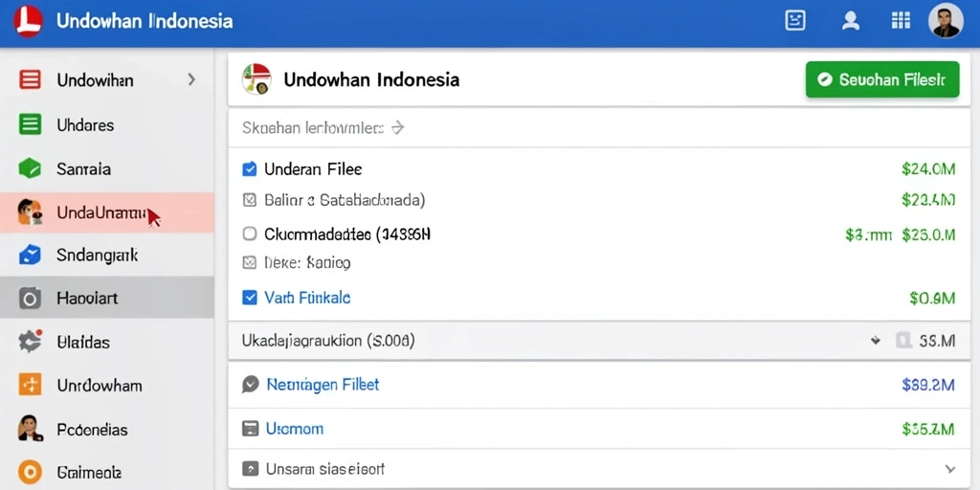Open the account person icon in header
Image resolution: width=980 pixels, height=490 pixels.
[x=850, y=21]
